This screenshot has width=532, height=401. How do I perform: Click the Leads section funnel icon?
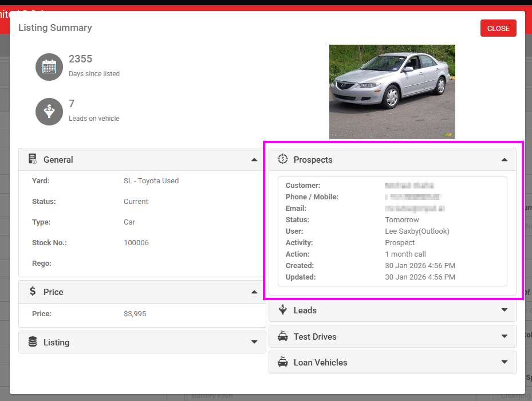click(282, 310)
